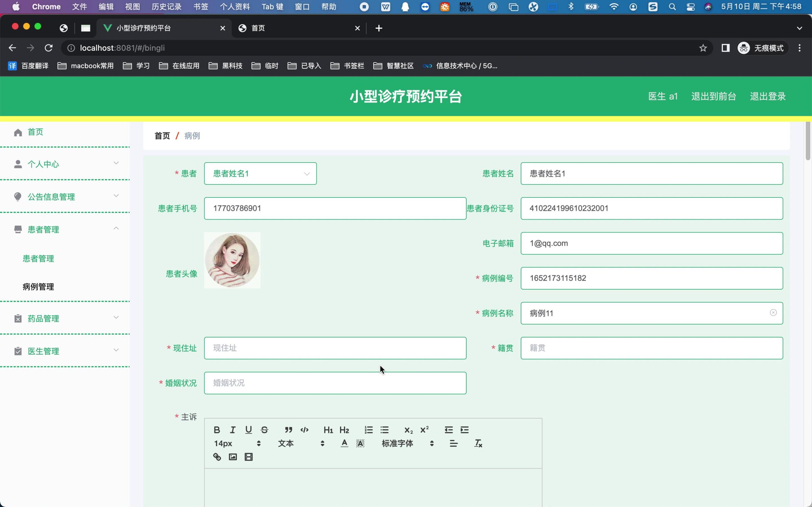Open the 标准字体 font family dropdown
Image resolution: width=812 pixels, height=507 pixels.
407,444
